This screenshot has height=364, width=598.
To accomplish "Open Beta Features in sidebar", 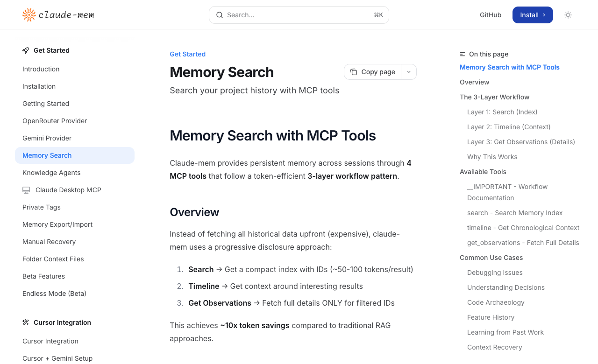I will click(x=75, y=276).
